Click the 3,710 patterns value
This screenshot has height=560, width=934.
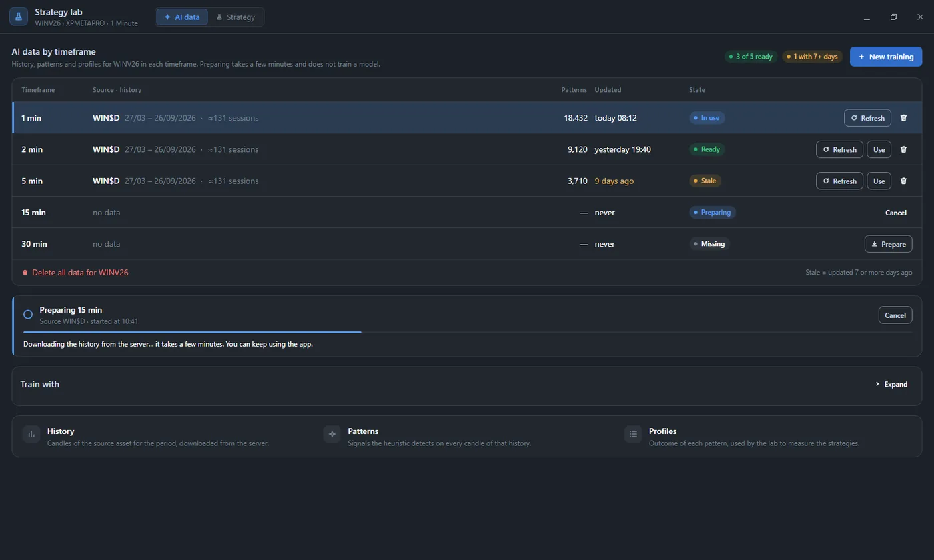pyautogui.click(x=578, y=181)
